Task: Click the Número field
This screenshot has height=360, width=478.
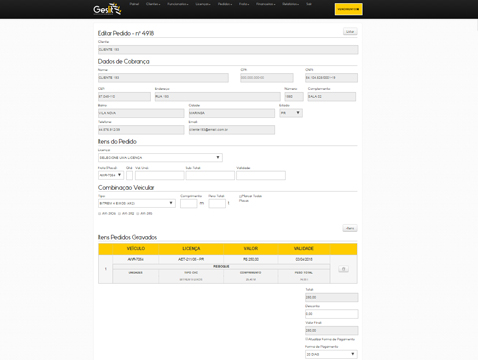Action: 294,97
